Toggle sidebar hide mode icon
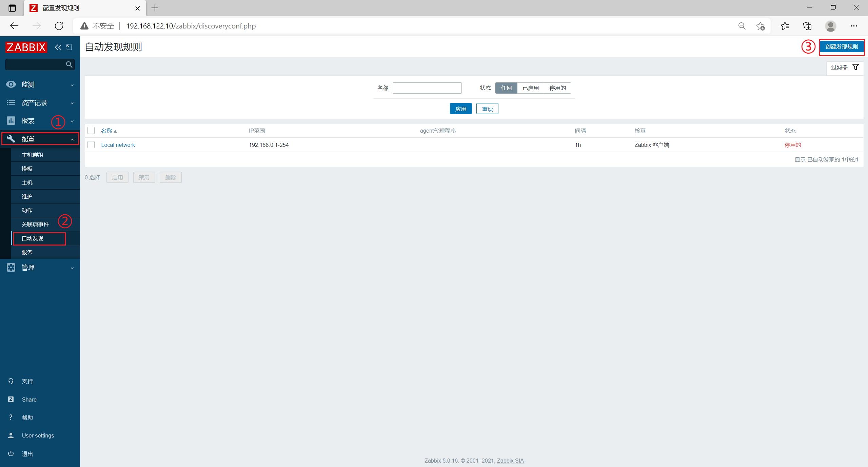Screen dimensions: 868x467 (x=69, y=47)
